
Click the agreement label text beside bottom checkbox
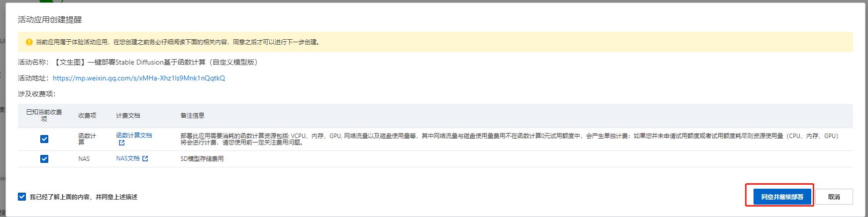point(84,197)
